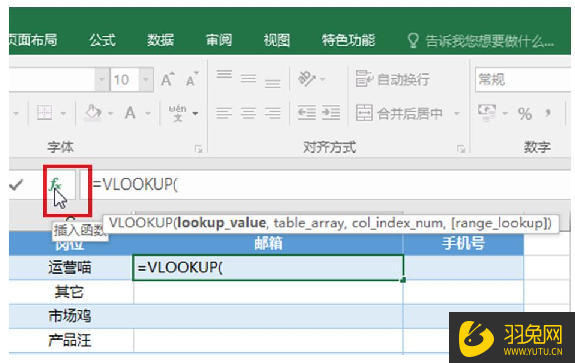Image resolution: width=575 pixels, height=363 pixels.
Task: Center text horizontally
Action: point(248,113)
